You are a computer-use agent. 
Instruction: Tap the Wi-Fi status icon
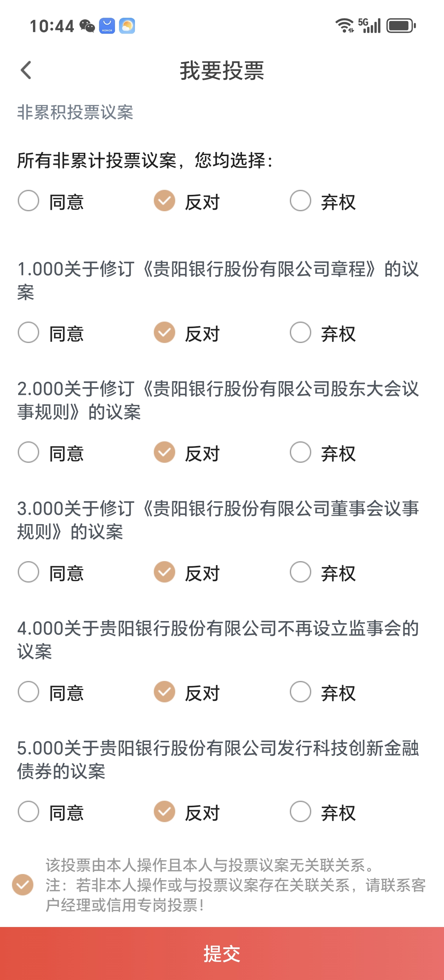click(344, 25)
